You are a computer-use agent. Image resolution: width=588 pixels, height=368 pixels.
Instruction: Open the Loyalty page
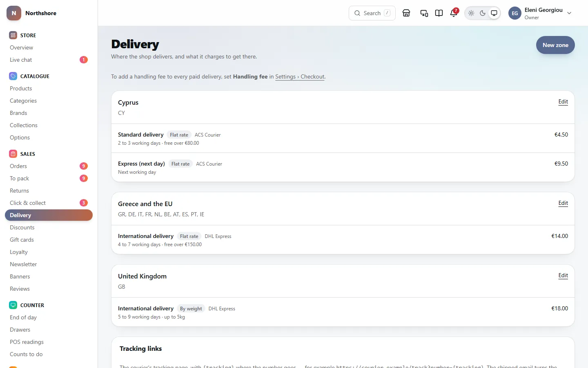(x=49, y=252)
